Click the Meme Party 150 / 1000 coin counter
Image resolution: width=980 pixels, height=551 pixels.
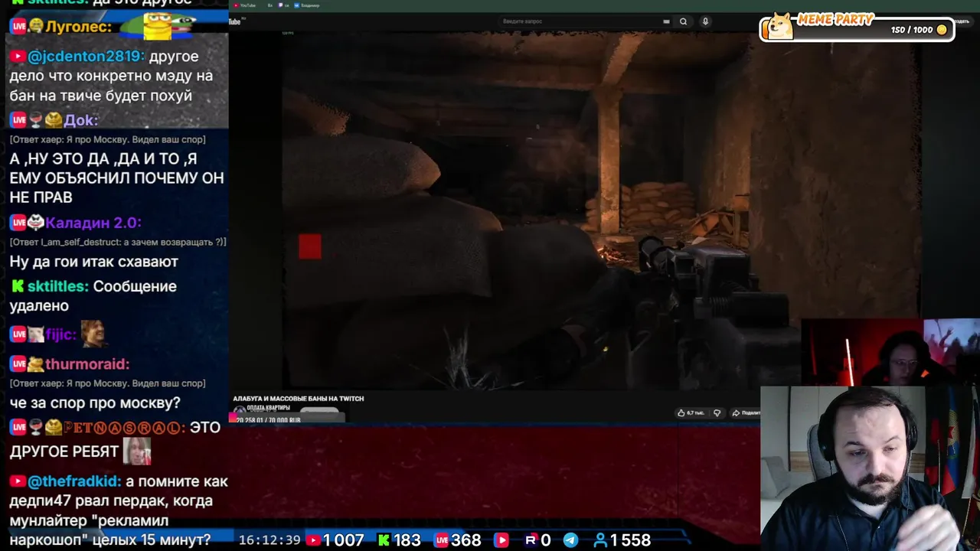919,30
